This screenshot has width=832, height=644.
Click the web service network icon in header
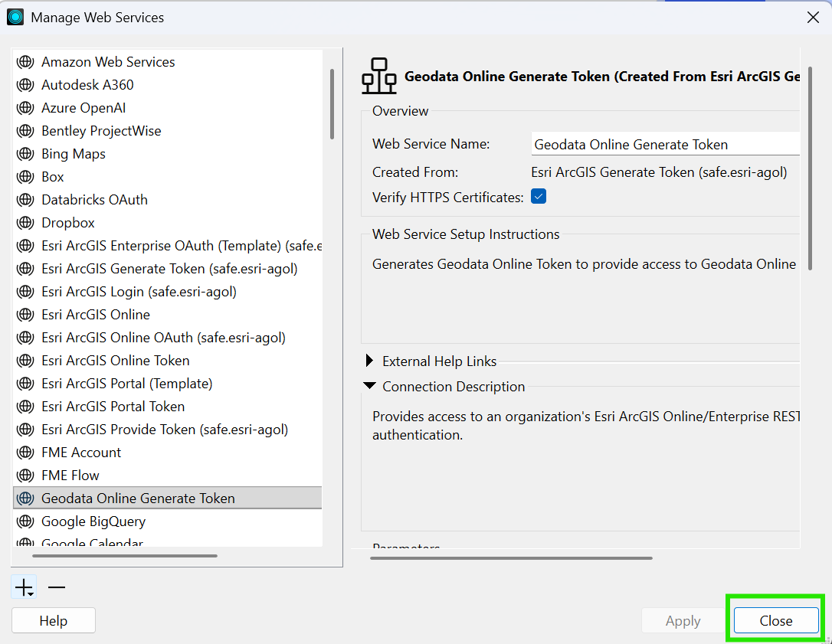(379, 76)
